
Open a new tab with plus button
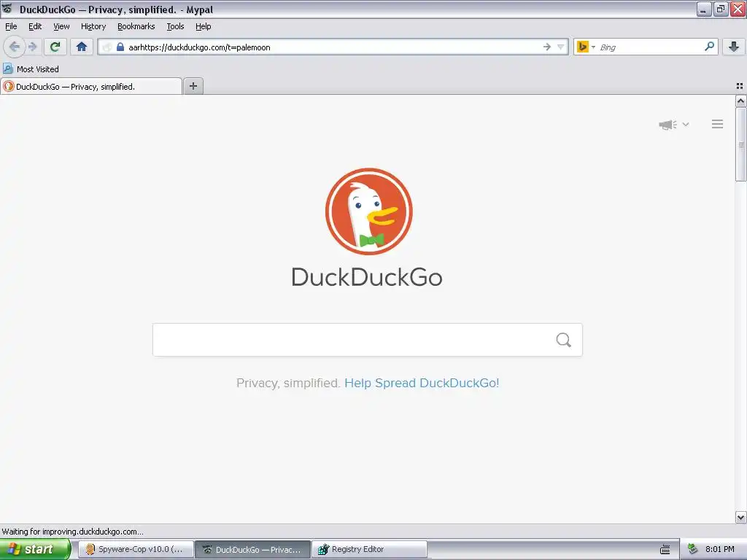point(193,86)
